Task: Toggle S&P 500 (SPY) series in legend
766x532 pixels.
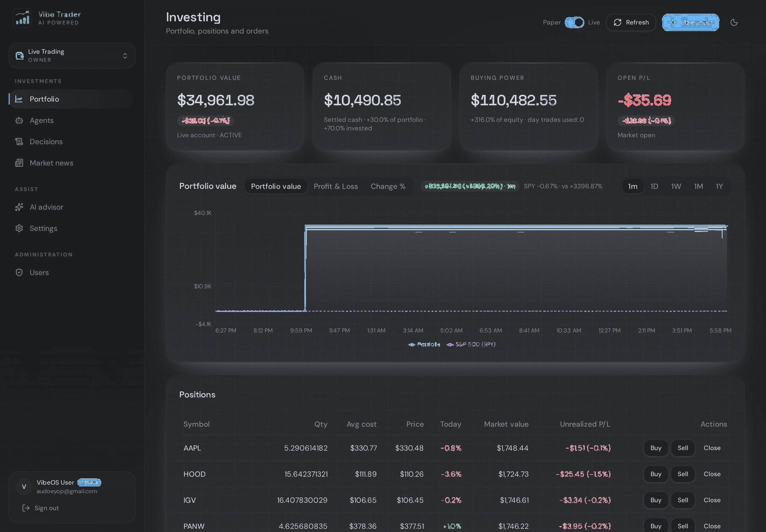Action: click(471, 344)
